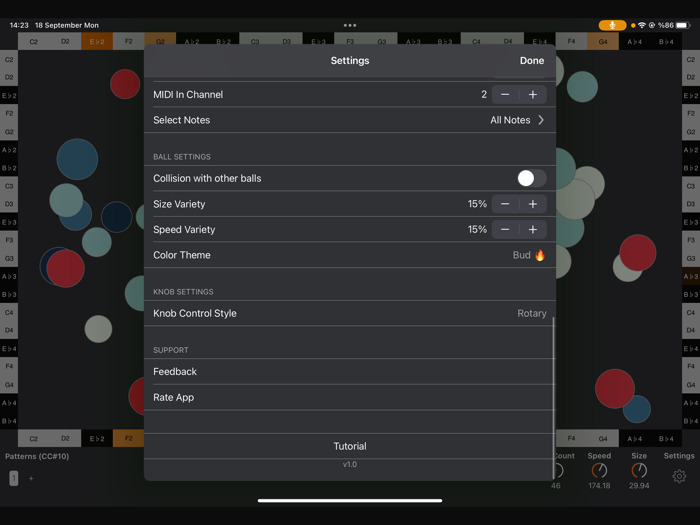
Task: Click the 174.18 speed value
Action: 599,486
